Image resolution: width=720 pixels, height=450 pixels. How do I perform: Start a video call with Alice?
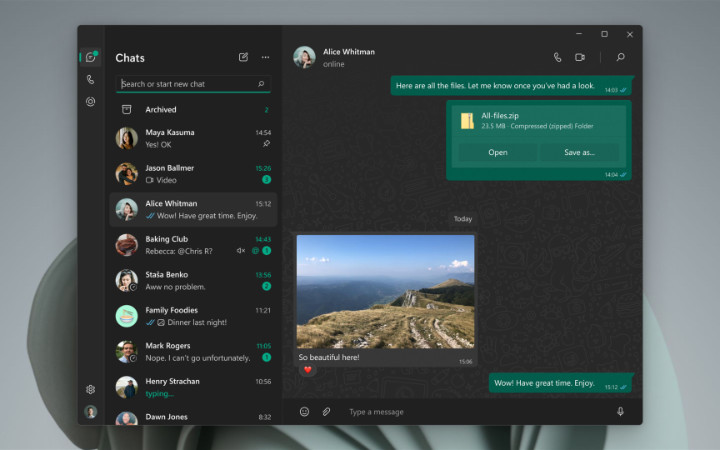point(580,57)
